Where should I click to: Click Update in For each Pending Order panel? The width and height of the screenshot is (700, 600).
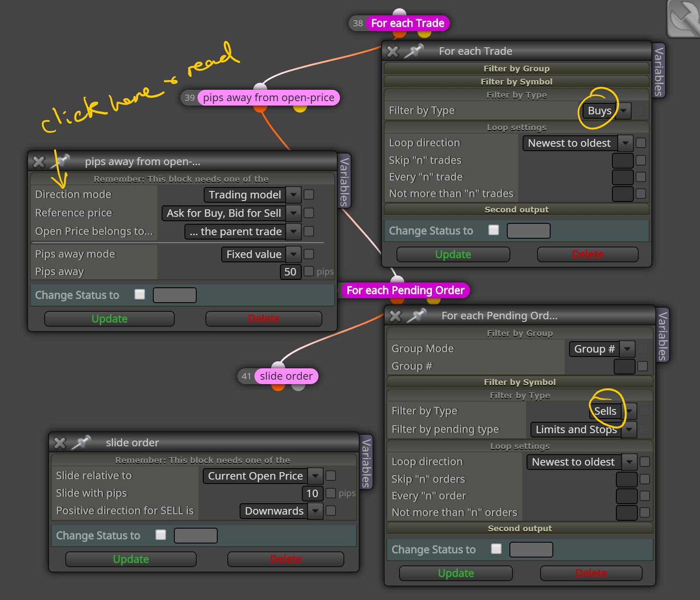tap(456, 573)
